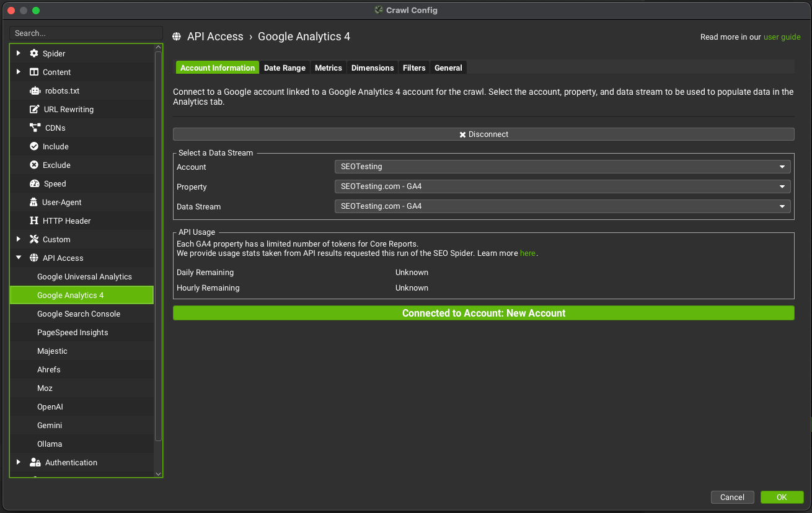The width and height of the screenshot is (812, 513).
Task: Select Google Analytics 4 in sidebar
Action: coord(82,295)
